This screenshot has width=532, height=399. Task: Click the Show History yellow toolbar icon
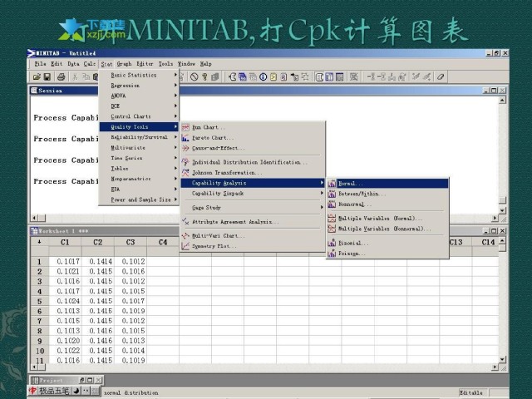(x=273, y=77)
